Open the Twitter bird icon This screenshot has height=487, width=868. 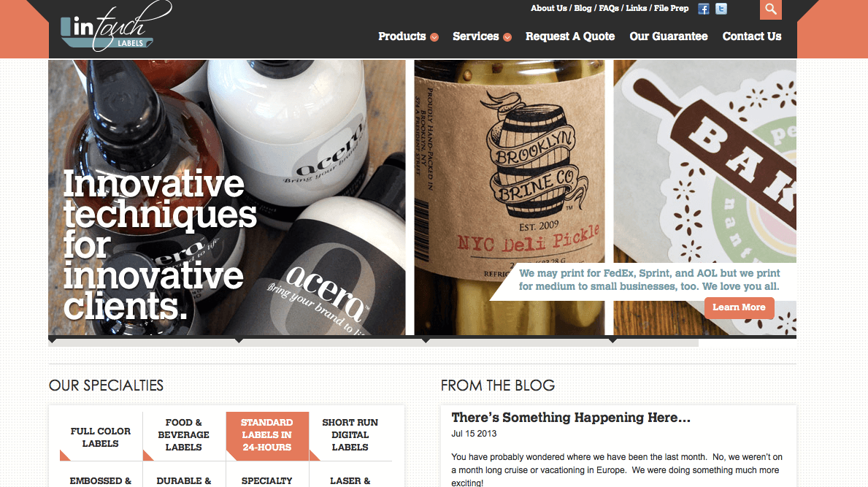721,9
